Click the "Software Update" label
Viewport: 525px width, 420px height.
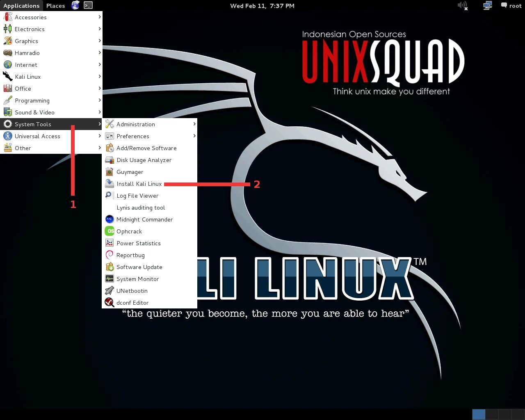pos(139,267)
